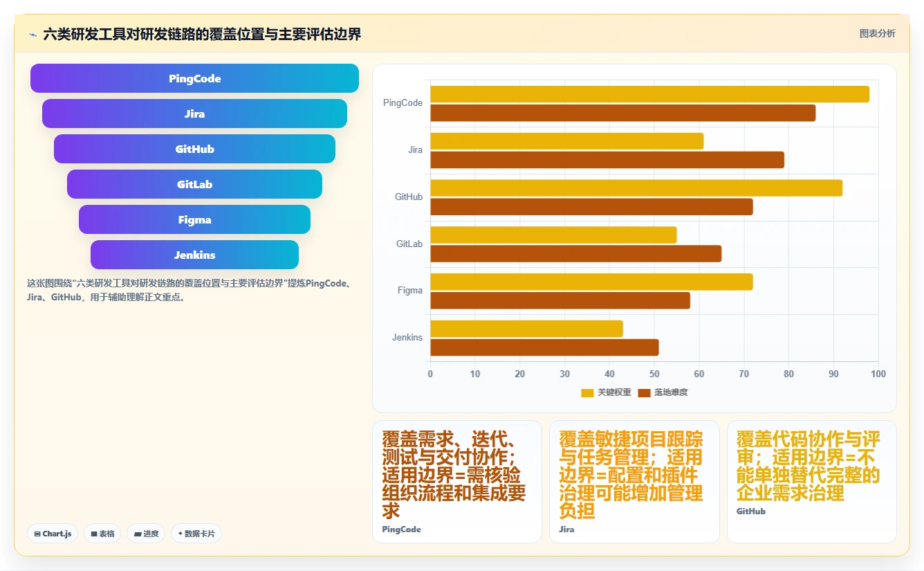Click the 数据卡片 tag chip
The height and width of the screenshot is (571, 924).
196,534
